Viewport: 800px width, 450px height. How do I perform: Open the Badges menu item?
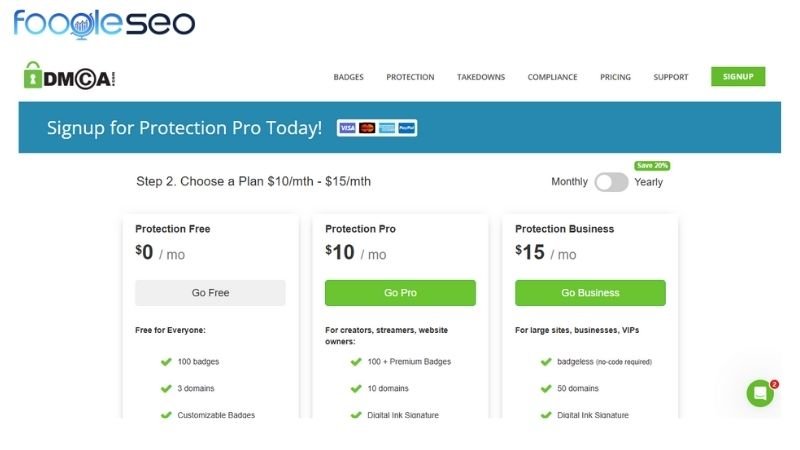pyautogui.click(x=348, y=77)
